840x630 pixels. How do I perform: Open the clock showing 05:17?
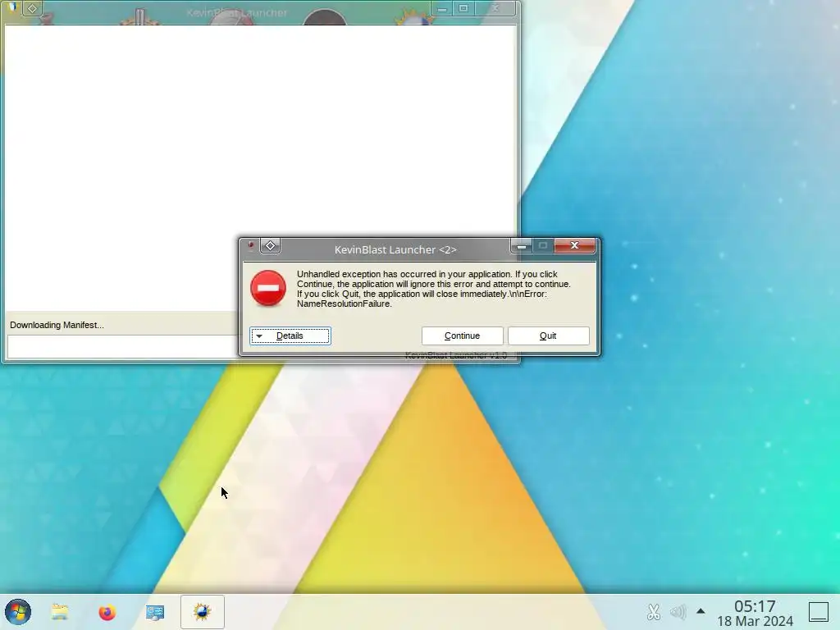(x=755, y=614)
